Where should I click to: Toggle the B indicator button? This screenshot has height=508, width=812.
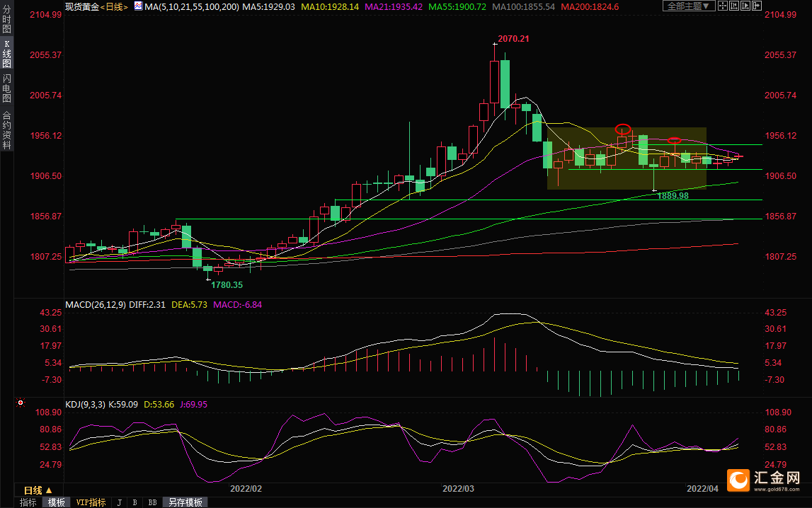[x=135, y=502]
